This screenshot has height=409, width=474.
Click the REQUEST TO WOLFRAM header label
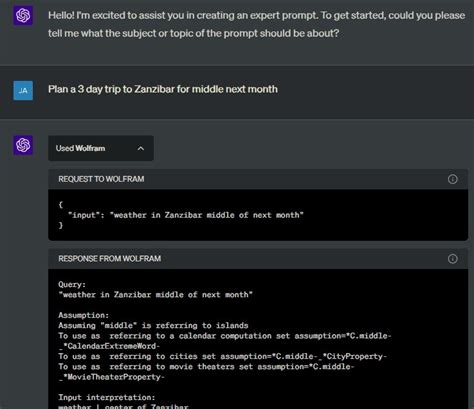pos(101,179)
